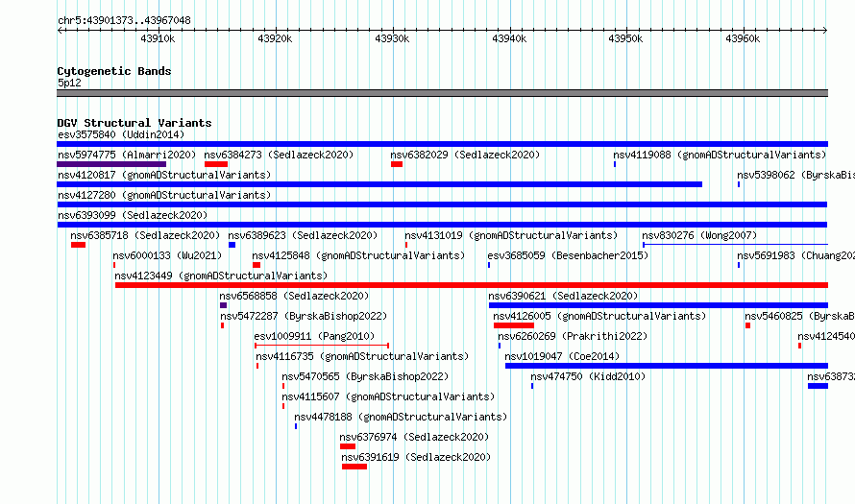Image resolution: width=855 pixels, height=504 pixels.
Task: Click the esv3575840 (Uddin2014) variant label
Action: (x=121, y=134)
